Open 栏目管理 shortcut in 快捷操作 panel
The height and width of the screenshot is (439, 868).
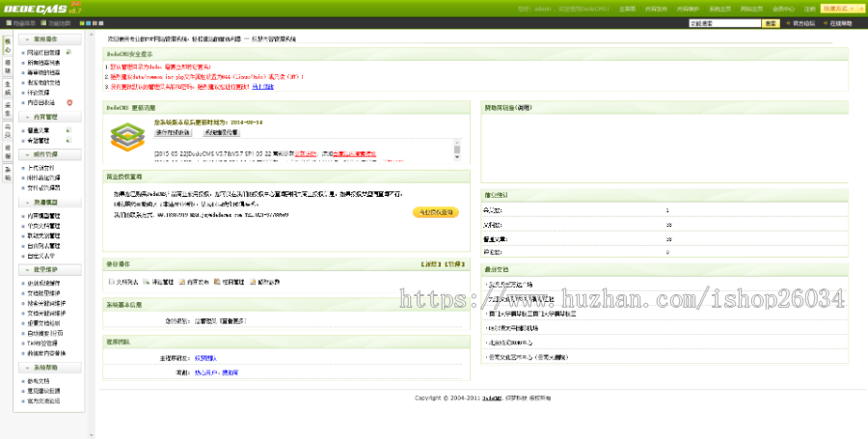click(x=230, y=282)
